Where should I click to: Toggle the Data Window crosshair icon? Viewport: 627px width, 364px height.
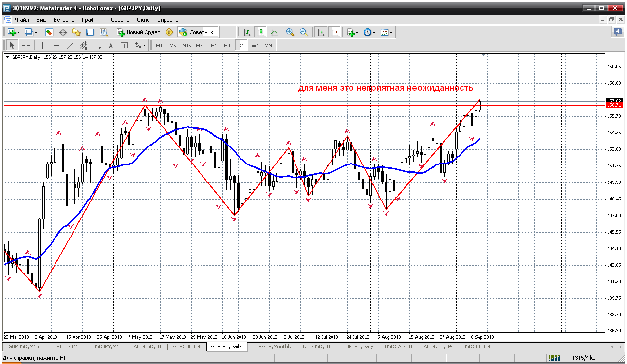click(x=63, y=32)
